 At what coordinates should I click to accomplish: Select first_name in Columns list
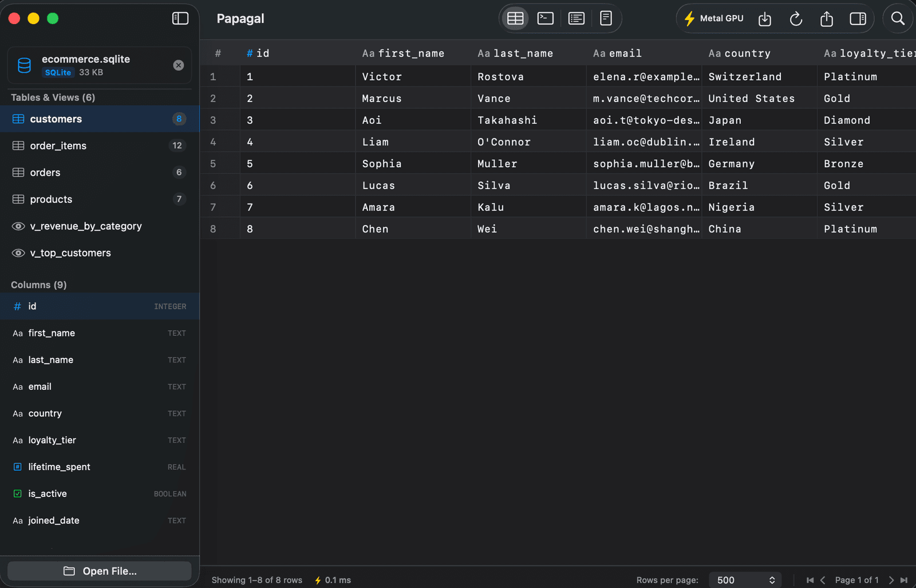click(x=100, y=333)
